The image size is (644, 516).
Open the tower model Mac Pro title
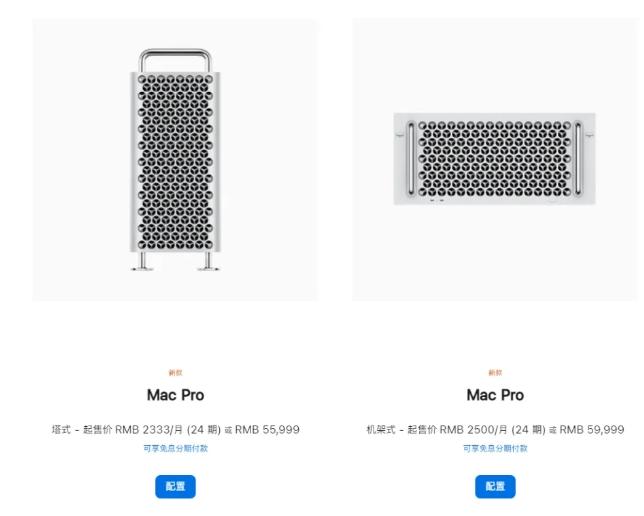(175, 395)
